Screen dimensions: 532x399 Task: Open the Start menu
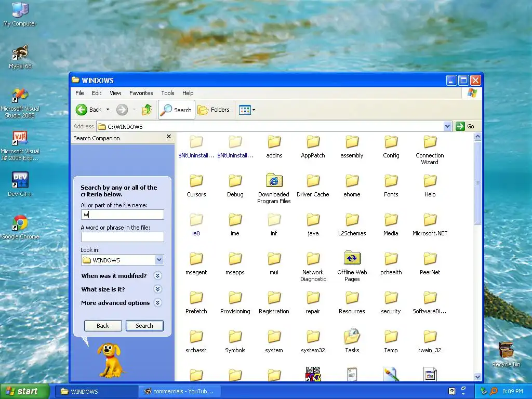coord(24,391)
